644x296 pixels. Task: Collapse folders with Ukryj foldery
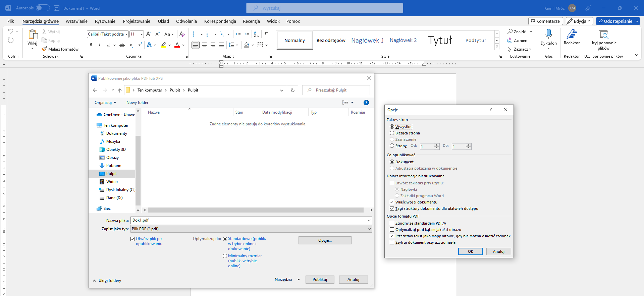(x=107, y=281)
